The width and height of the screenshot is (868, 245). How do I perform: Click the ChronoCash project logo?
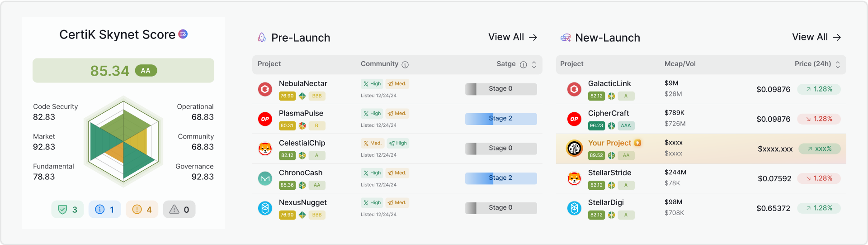click(265, 178)
